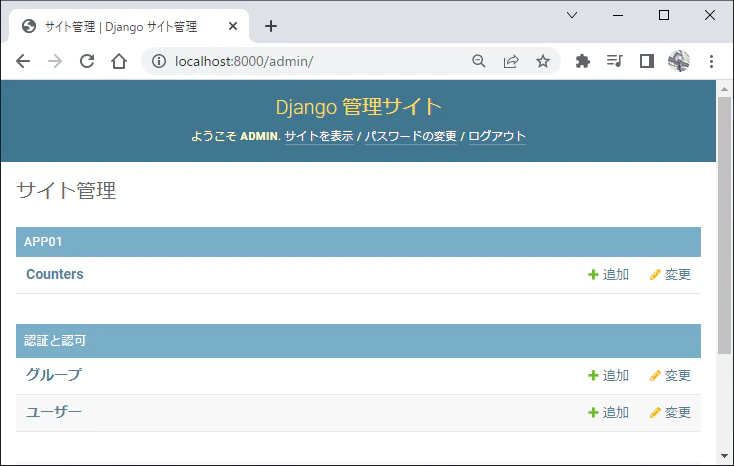This screenshot has height=466, width=734.
Task: Click 追加 in the グループ row
Action: pos(609,376)
